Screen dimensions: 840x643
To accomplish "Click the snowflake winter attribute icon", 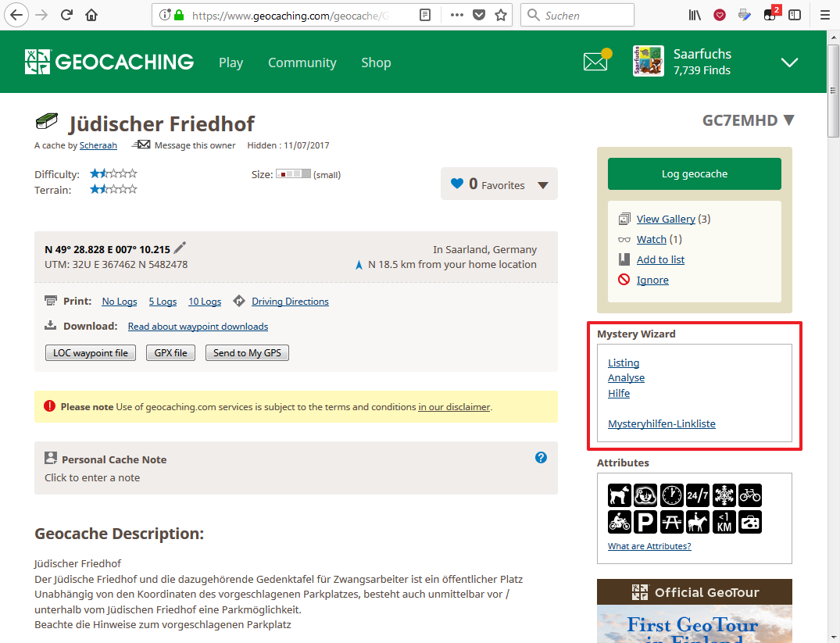I will pyautogui.click(x=724, y=495).
